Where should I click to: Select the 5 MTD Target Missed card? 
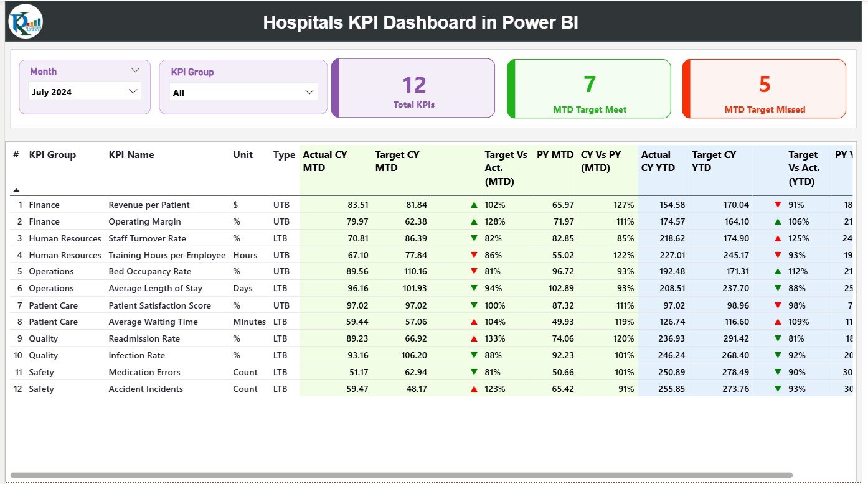[764, 88]
